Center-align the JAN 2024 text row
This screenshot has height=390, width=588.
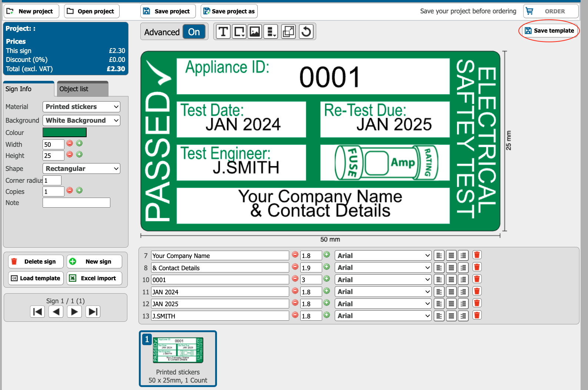[x=451, y=292]
